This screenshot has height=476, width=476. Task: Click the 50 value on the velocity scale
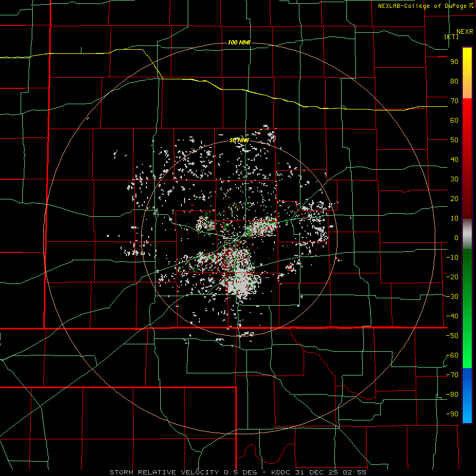tap(454, 140)
